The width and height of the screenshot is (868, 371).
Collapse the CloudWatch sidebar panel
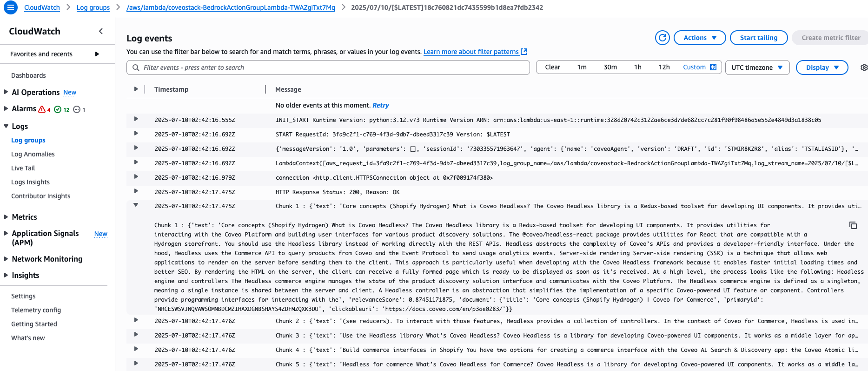click(101, 31)
